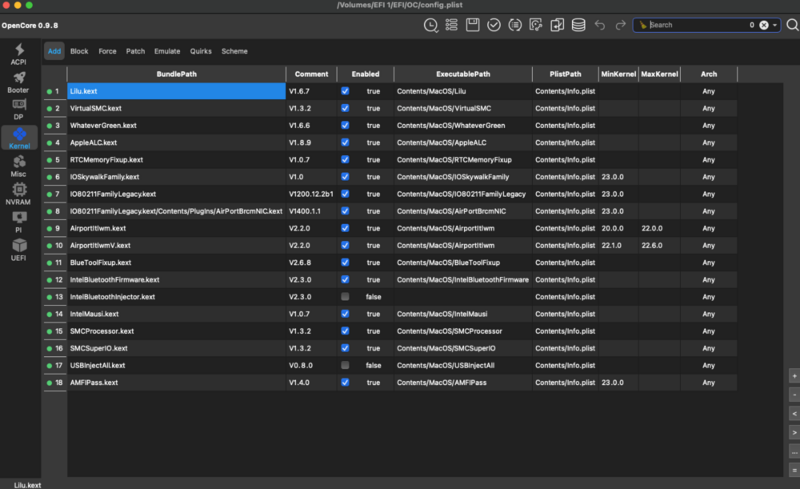Open the database stack icon
This screenshot has width=800, height=489.
[578, 25]
